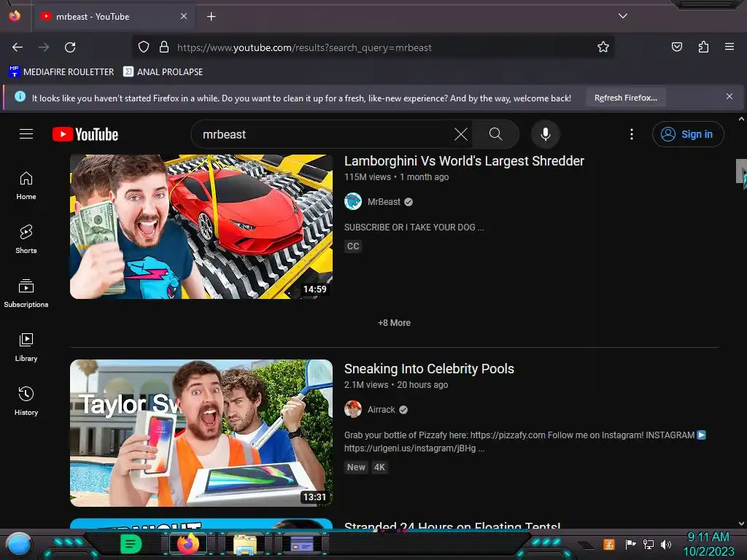Screen dimensions: 747x560
Task: Open the Firefox extensions puzzle icon
Action: click(x=703, y=47)
